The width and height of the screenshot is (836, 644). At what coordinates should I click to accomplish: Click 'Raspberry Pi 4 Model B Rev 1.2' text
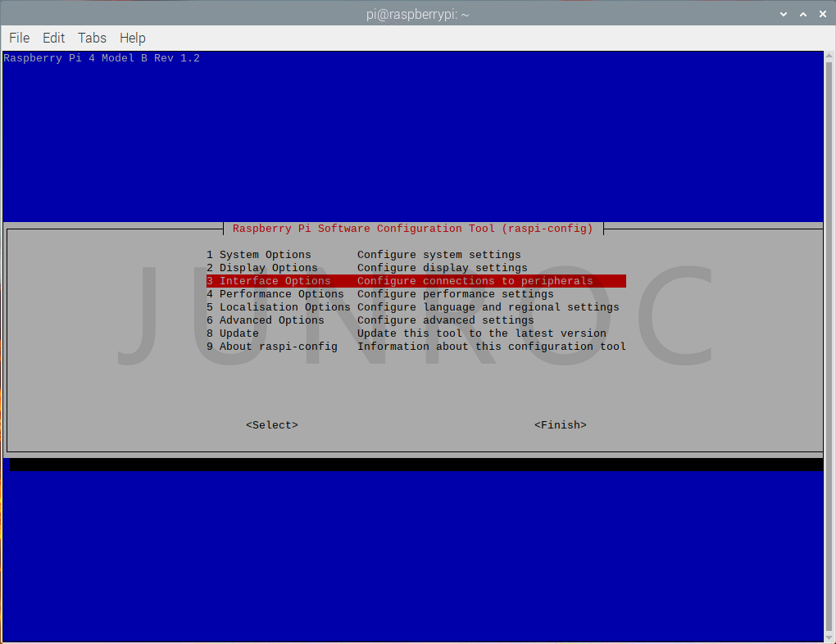point(102,58)
